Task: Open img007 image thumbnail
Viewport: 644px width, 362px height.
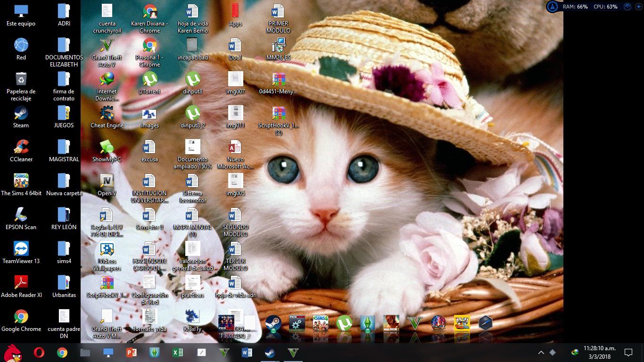Action: pos(235,82)
